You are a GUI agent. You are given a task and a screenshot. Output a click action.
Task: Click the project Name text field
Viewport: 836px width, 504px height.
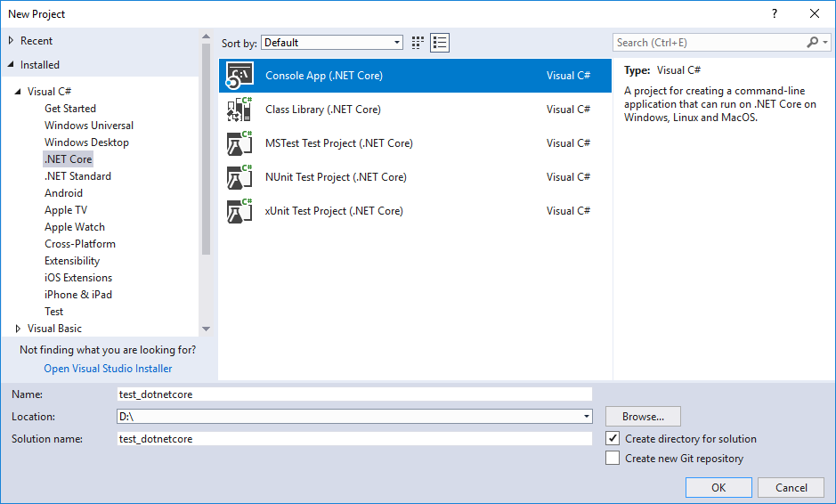pos(354,394)
